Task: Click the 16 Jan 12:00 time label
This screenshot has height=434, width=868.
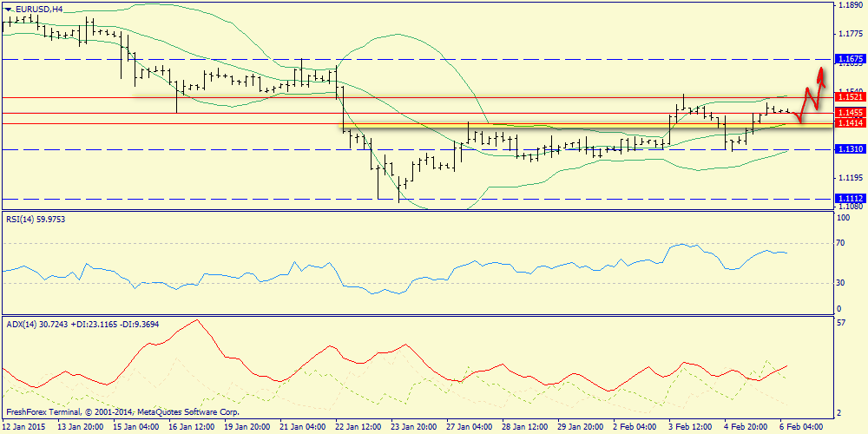Action: [x=190, y=427]
